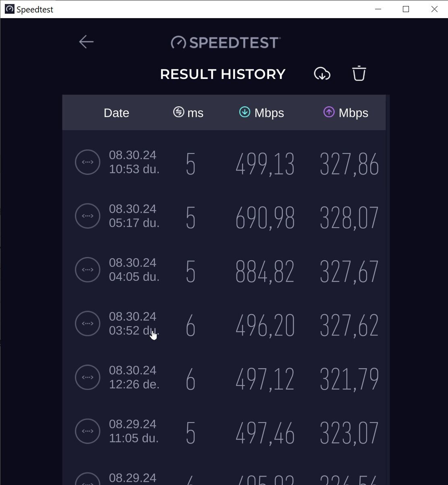448x485 pixels.
Task: Sort by the upload Mbps column header
Action: click(x=346, y=113)
